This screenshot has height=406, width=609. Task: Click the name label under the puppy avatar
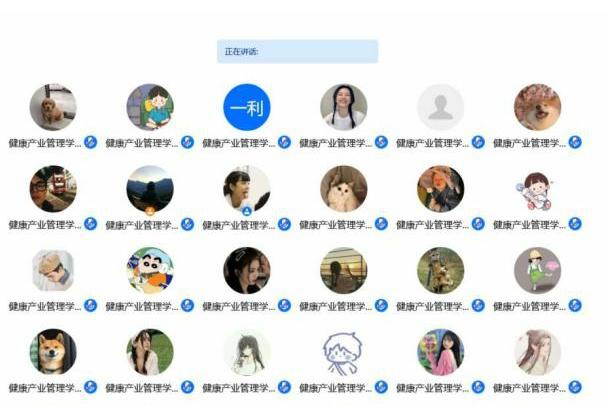click(45, 143)
